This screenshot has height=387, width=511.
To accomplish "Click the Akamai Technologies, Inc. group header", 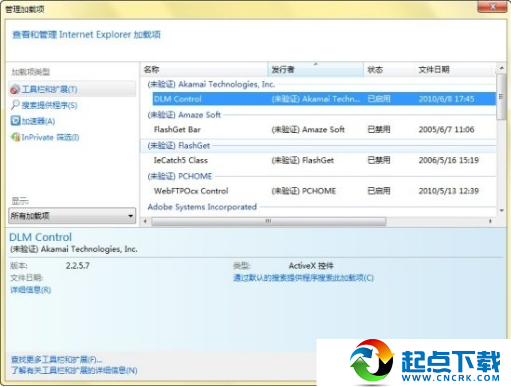I will 211,84.
